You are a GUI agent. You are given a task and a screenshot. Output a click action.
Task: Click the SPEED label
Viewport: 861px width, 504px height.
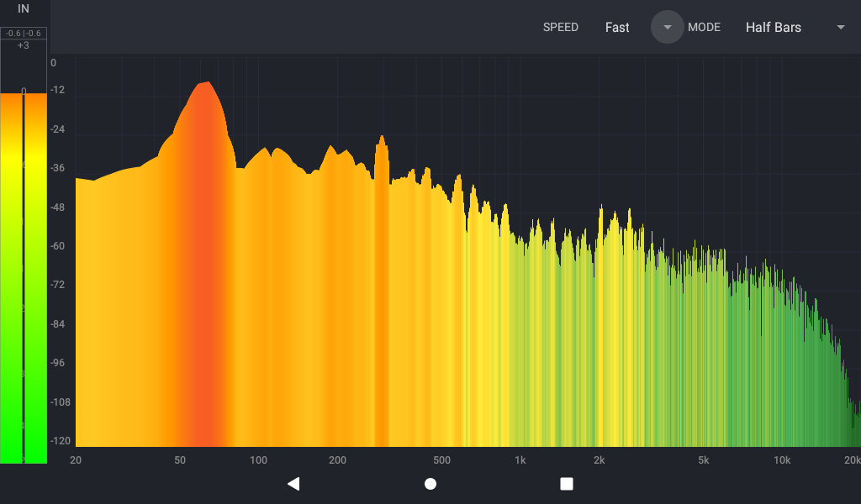click(x=561, y=28)
